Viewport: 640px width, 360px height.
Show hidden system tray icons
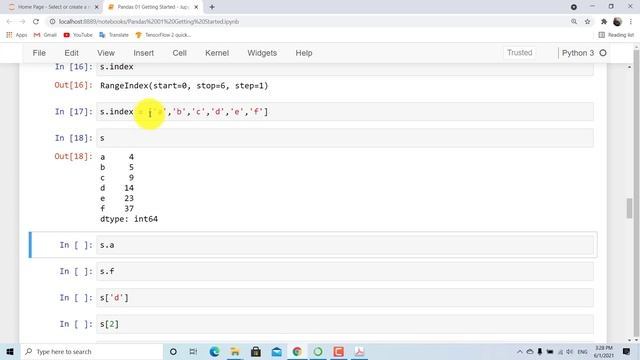[520, 351]
